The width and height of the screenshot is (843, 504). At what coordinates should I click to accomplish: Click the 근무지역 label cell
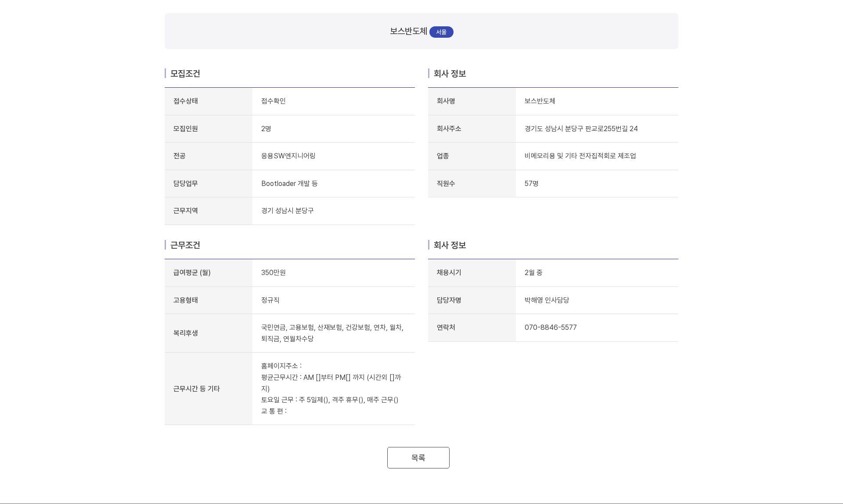tap(209, 211)
